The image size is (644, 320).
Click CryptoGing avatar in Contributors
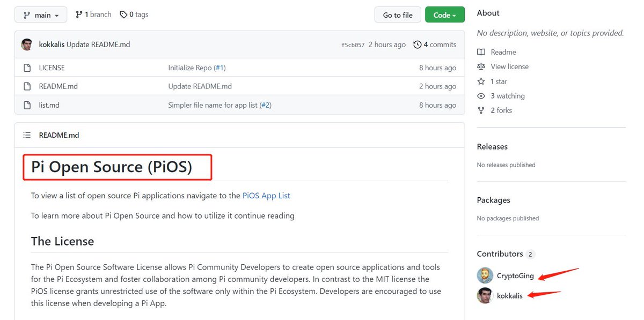(x=485, y=276)
